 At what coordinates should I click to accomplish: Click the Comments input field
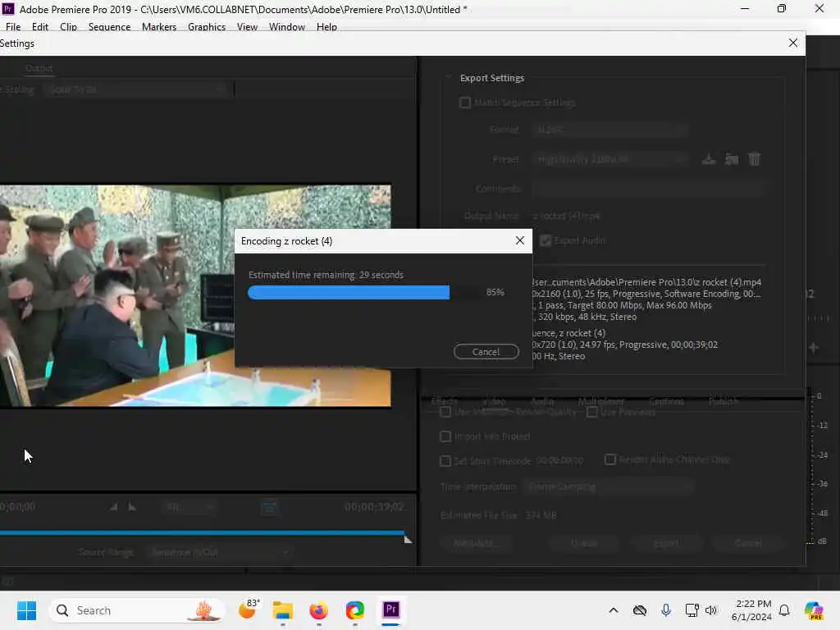(648, 189)
